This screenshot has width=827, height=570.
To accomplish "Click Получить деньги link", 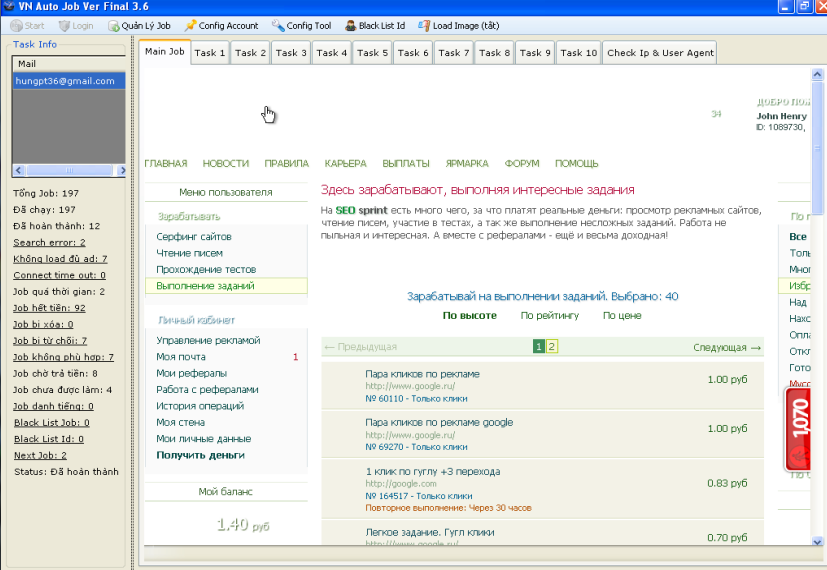I will click(200, 455).
